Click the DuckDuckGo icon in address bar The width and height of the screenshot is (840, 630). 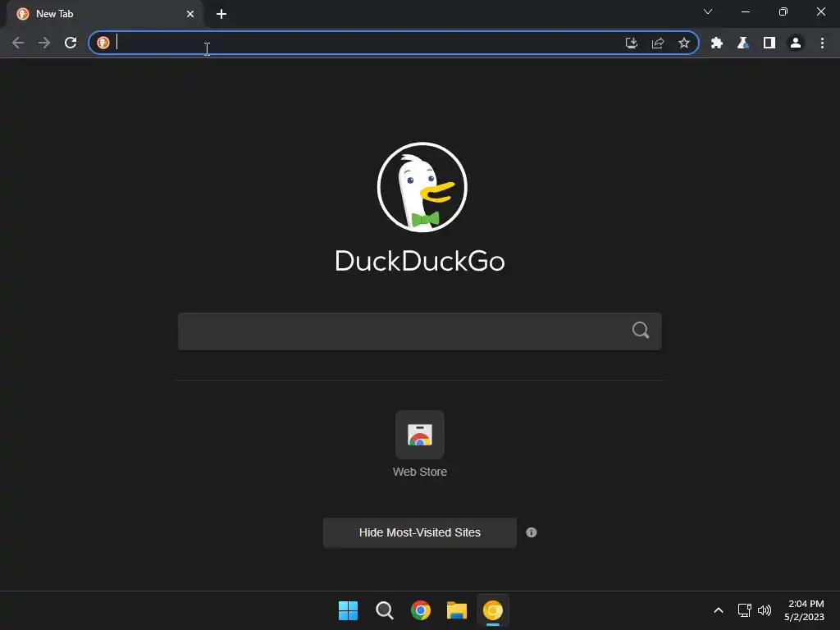[103, 43]
